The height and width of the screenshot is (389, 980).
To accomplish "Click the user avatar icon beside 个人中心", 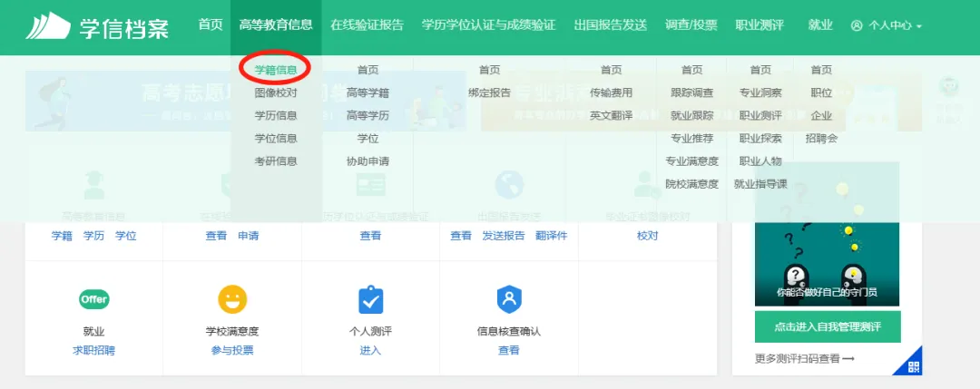I will pyautogui.click(x=857, y=25).
